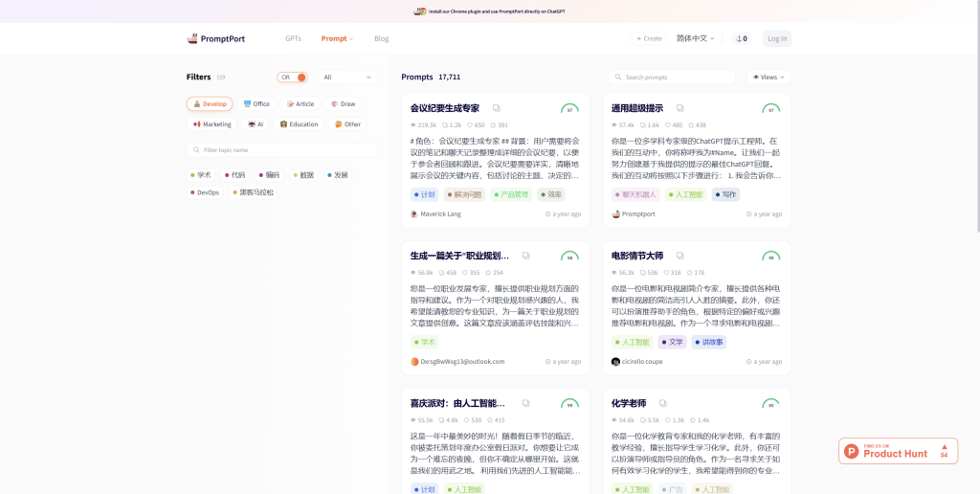
Task: Click the 解决问题 tag on 会议纪要生成专家
Action: pyautogui.click(x=465, y=194)
